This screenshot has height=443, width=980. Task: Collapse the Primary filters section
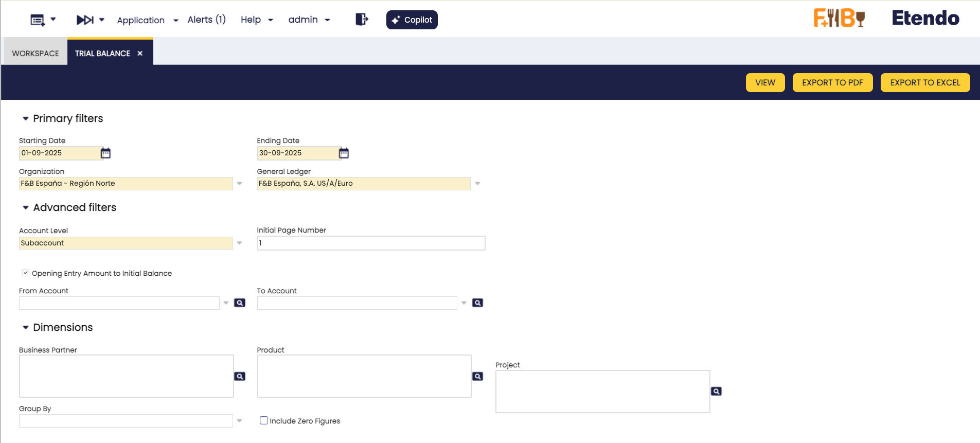[26, 119]
